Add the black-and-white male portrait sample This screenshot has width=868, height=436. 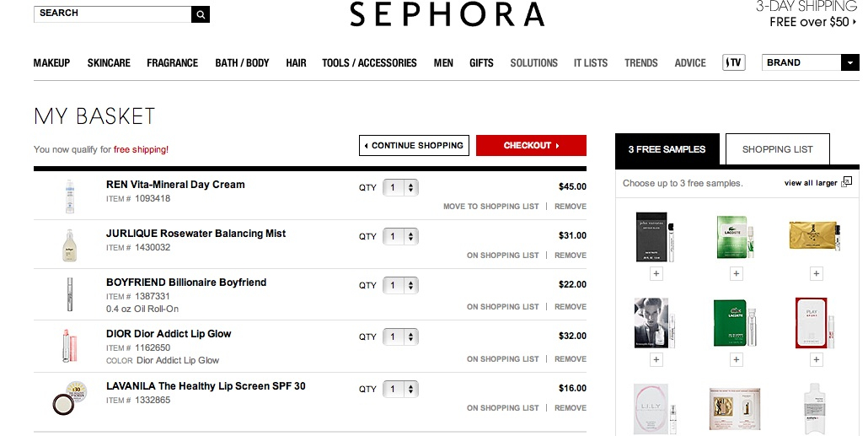click(x=656, y=359)
